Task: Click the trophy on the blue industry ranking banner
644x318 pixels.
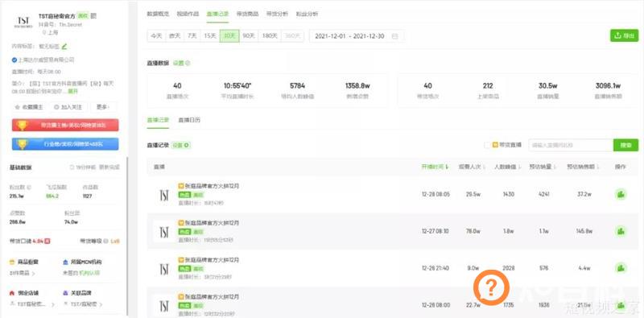Action: [x=23, y=144]
